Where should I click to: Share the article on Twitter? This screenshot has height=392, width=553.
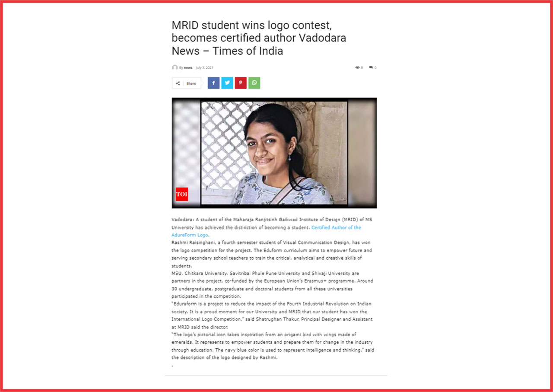[227, 83]
